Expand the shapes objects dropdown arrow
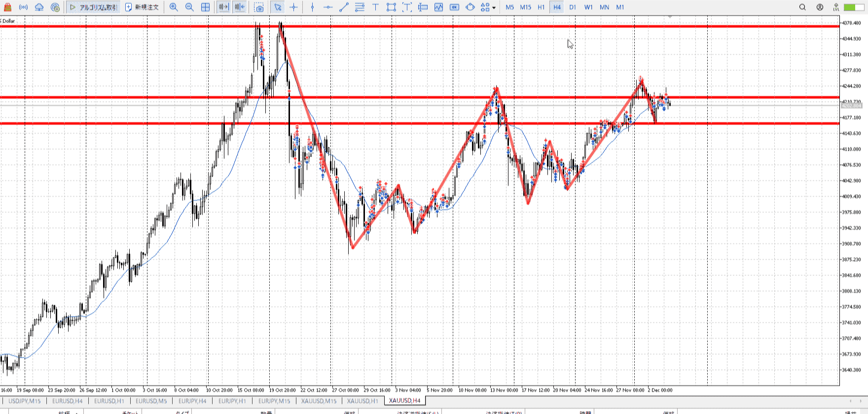This screenshot has height=414, width=868. pos(494,8)
